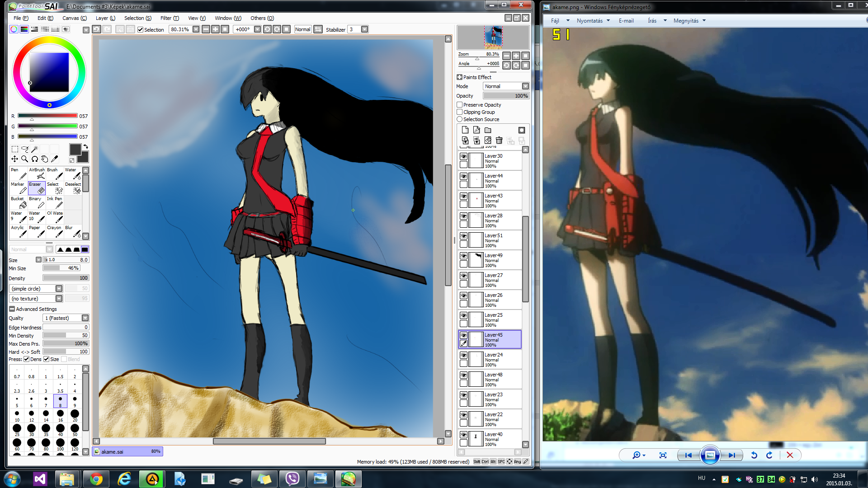The width and height of the screenshot is (868, 488).
Task: Open the File menu
Action: [x=21, y=18]
